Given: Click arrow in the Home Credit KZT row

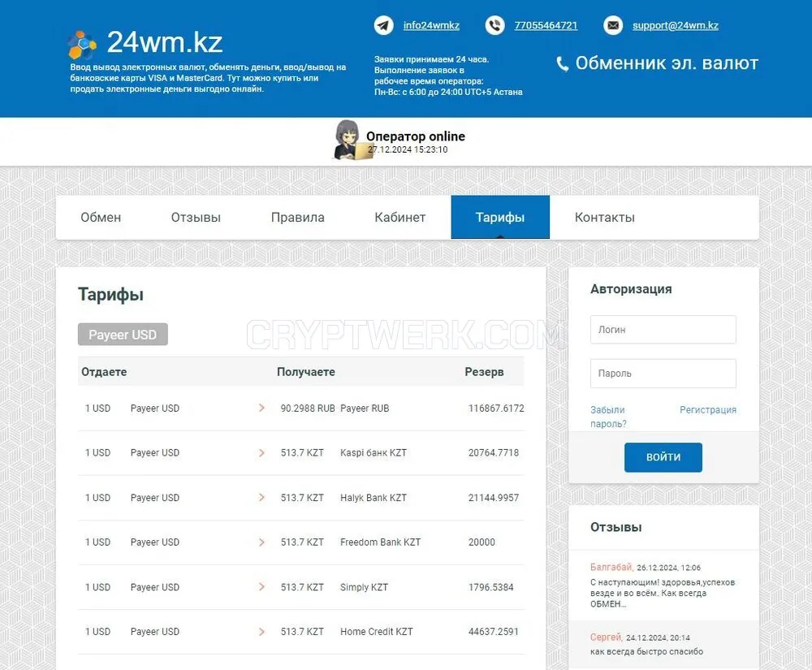Looking at the screenshot, I should (261, 632).
